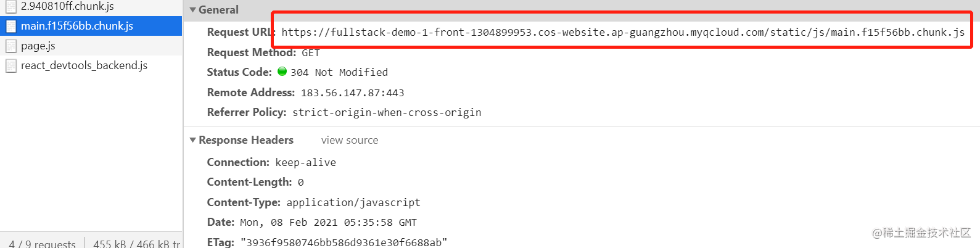Select the 2.940810ff.chunk.js request
This screenshot has width=980, height=248.
tap(91, 7)
